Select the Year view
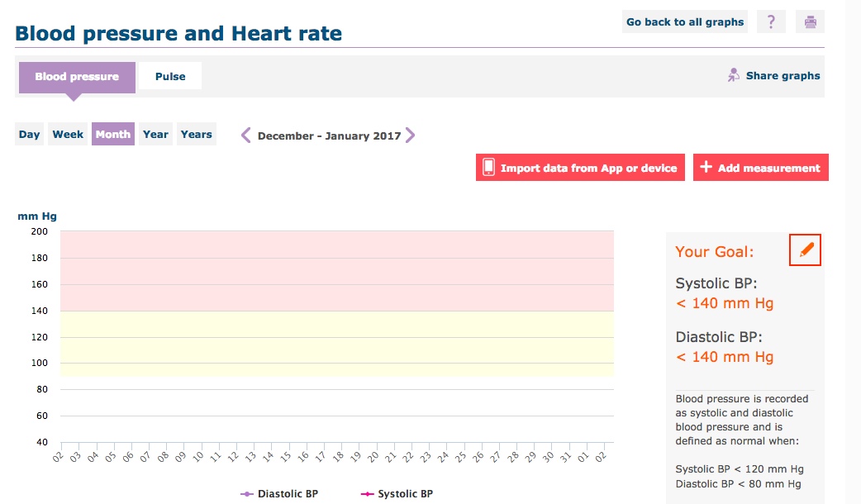This screenshot has height=504, width=861. [155, 134]
